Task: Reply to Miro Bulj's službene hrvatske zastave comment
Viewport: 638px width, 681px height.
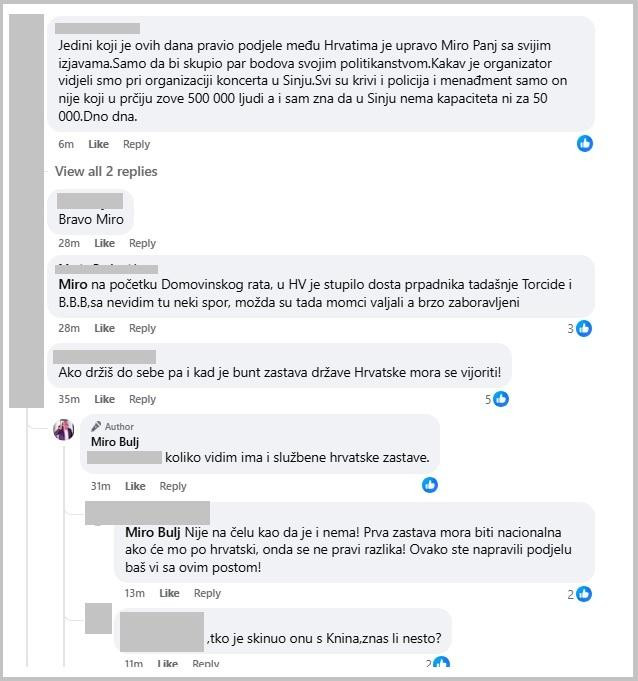Action: [173, 486]
